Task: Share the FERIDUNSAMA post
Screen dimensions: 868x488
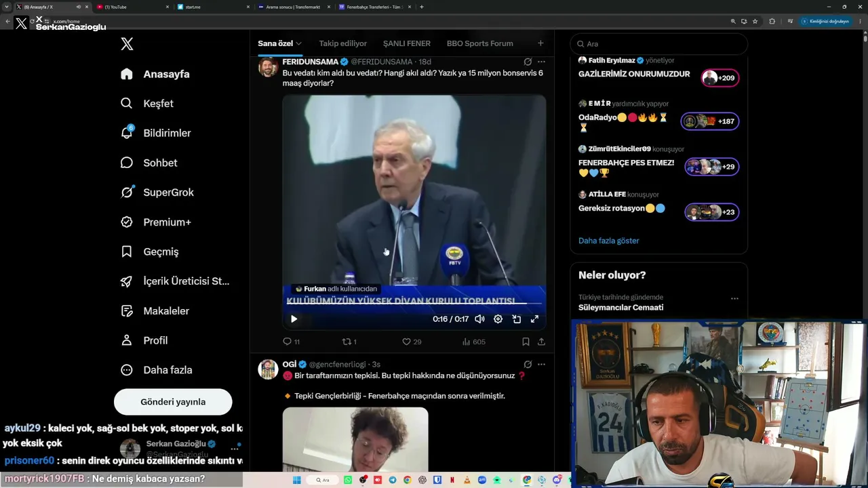Action: click(x=541, y=342)
